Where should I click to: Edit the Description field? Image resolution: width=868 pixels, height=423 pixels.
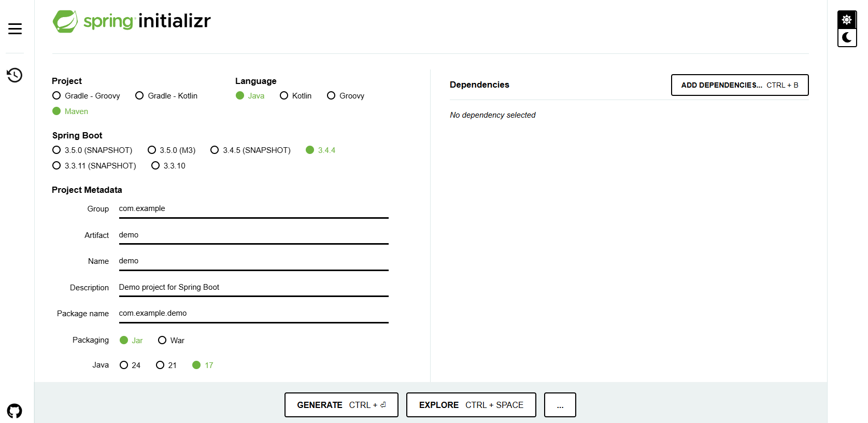(x=254, y=288)
